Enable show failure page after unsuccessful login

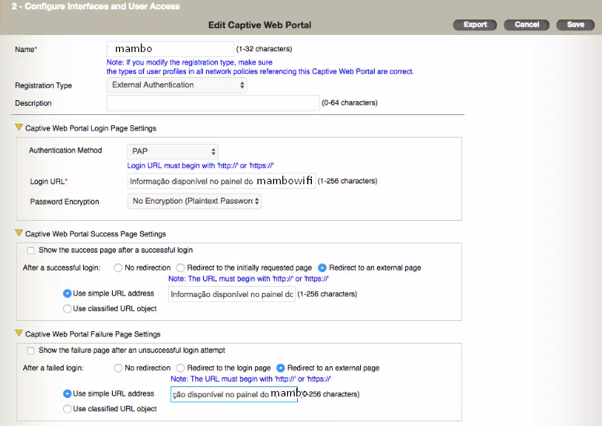tap(31, 349)
